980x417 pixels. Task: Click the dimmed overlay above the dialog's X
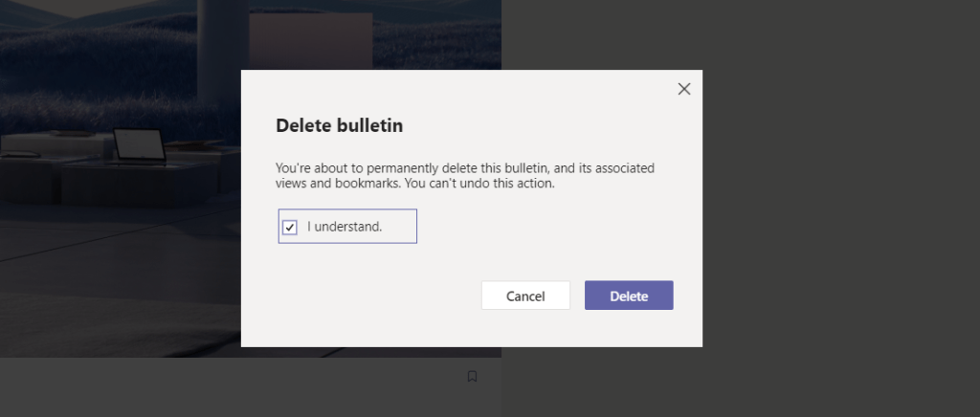[683, 33]
